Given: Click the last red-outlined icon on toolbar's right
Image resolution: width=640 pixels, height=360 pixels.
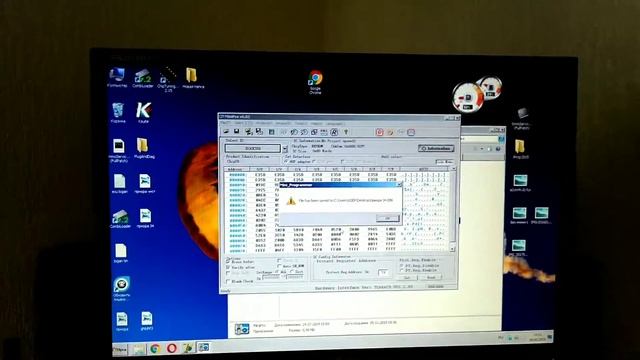Looking at the screenshot, I should pyautogui.click(x=411, y=132).
